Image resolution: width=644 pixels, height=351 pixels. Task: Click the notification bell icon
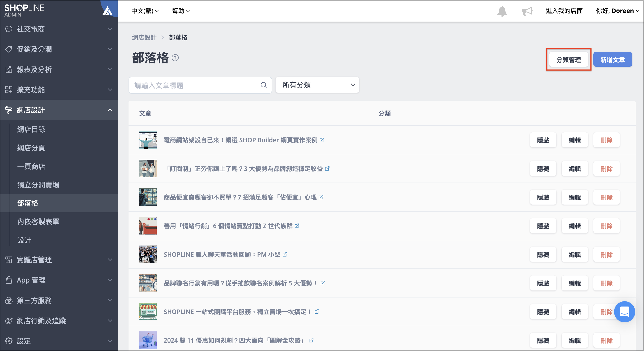[x=502, y=11]
